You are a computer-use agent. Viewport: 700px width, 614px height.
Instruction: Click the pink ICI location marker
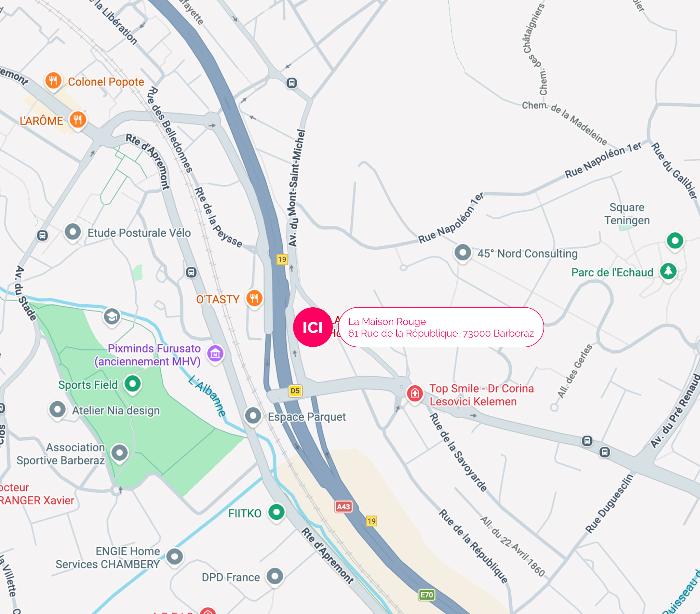313,327
